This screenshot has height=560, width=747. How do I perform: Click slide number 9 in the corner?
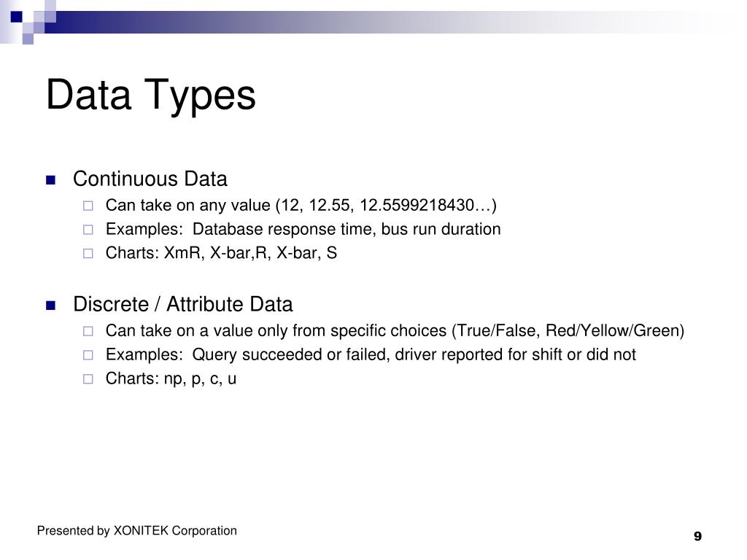(x=698, y=537)
